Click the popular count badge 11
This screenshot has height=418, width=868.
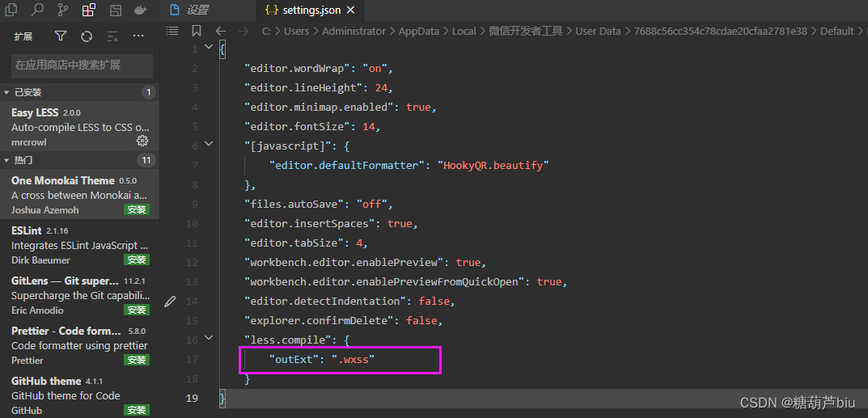146,160
